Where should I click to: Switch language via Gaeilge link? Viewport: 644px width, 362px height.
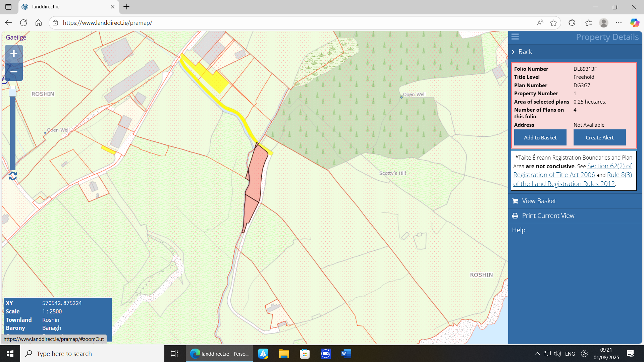16,37
